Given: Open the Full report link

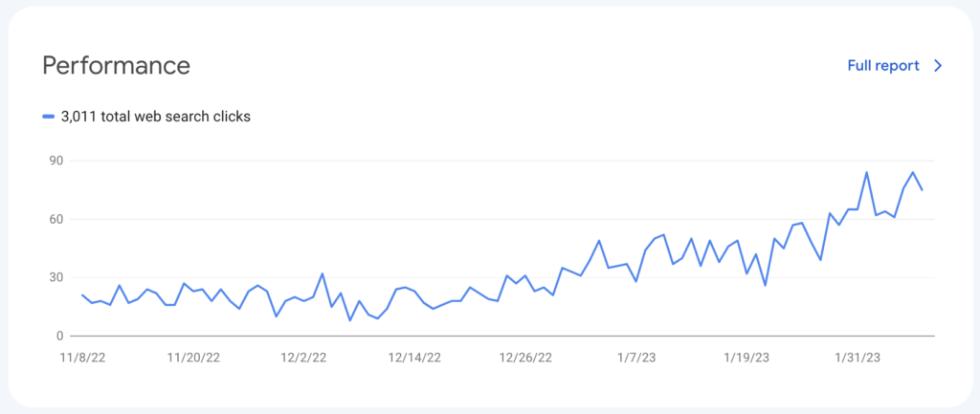Looking at the screenshot, I should click(x=882, y=66).
